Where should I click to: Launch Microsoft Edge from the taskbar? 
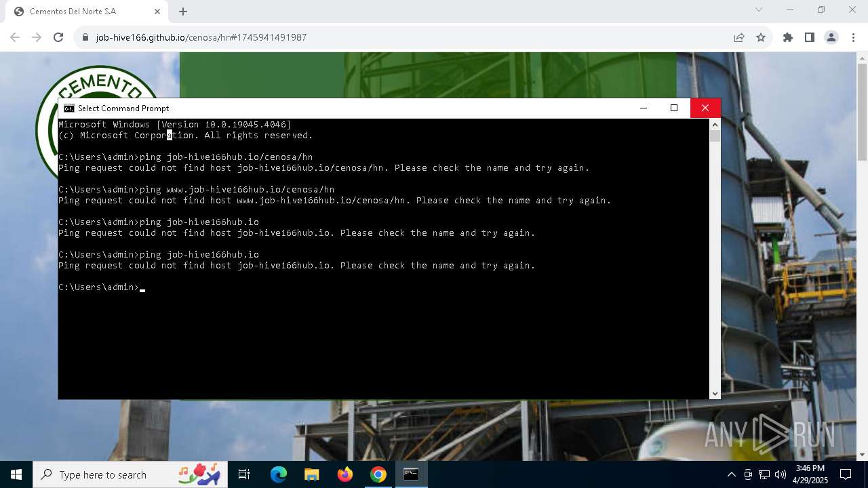[x=279, y=474]
